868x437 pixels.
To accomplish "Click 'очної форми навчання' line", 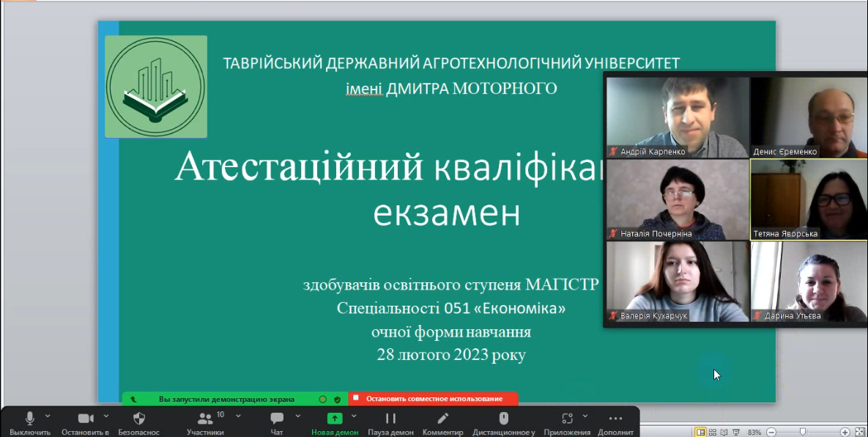I will (x=451, y=331).
